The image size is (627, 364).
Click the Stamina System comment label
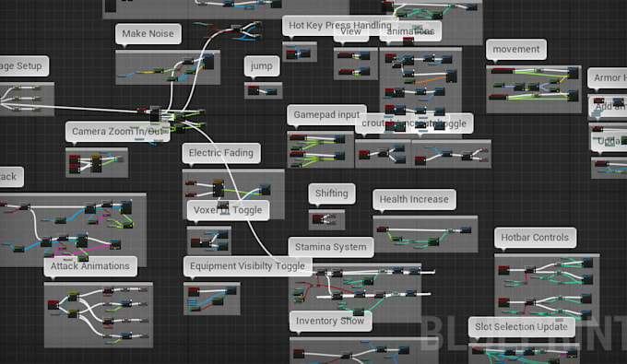[x=331, y=247]
